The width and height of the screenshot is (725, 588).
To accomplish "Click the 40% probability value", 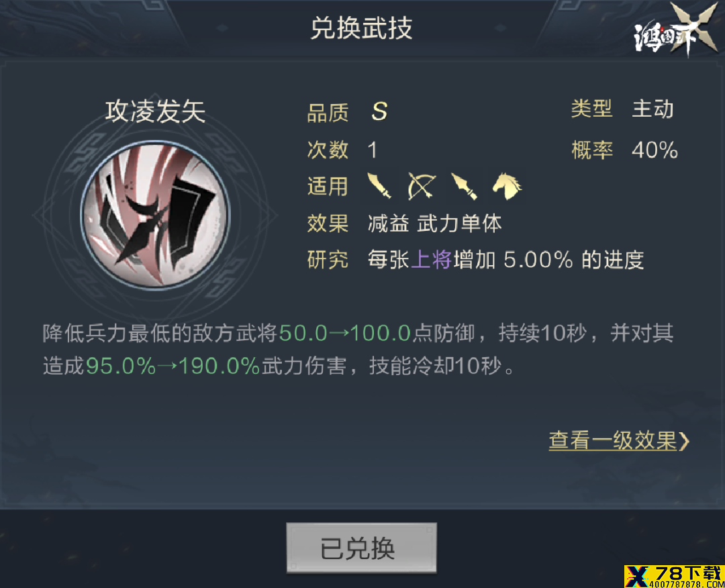I will tap(655, 150).
